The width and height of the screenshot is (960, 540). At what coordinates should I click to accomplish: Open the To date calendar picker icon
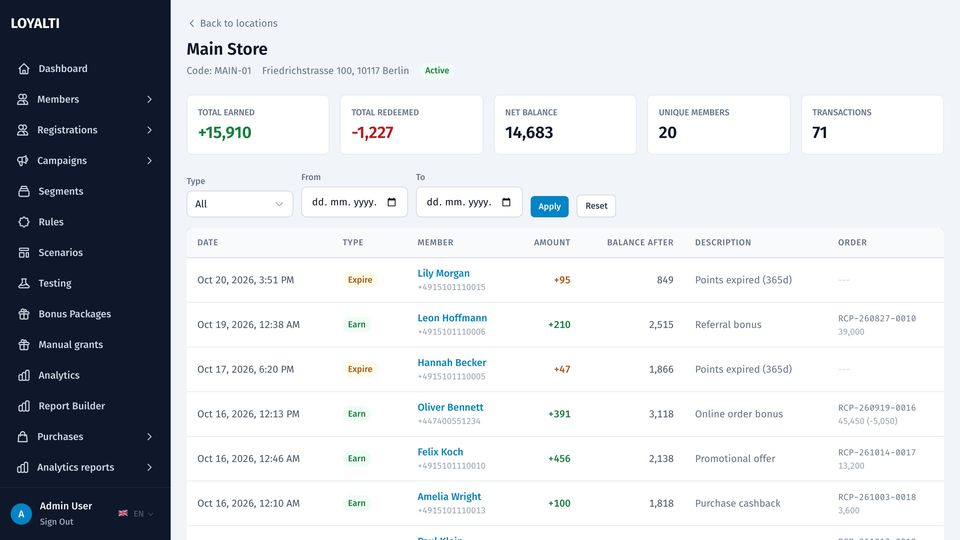(x=506, y=202)
